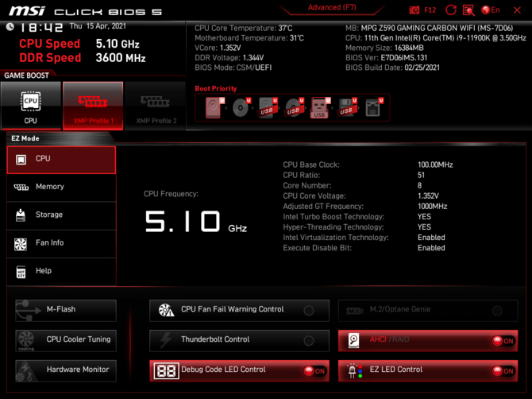Click the Fan Info fan icon
Image resolution: width=532 pixels, height=399 pixels.
[x=21, y=244]
